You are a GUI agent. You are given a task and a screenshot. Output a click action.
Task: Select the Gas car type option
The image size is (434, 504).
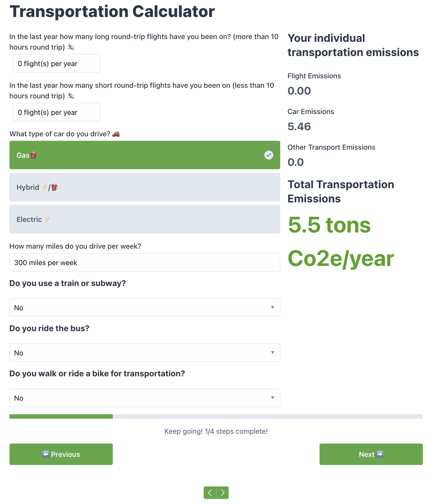(x=139, y=155)
